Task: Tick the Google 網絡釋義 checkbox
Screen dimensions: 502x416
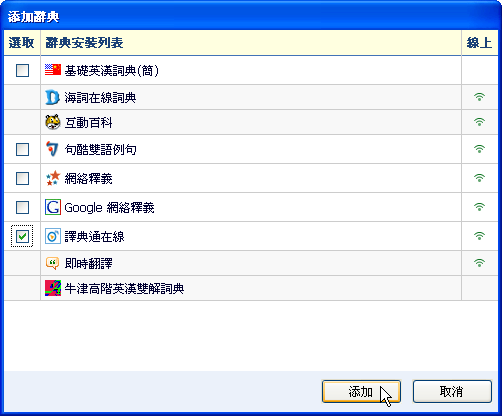Action: tap(22, 207)
